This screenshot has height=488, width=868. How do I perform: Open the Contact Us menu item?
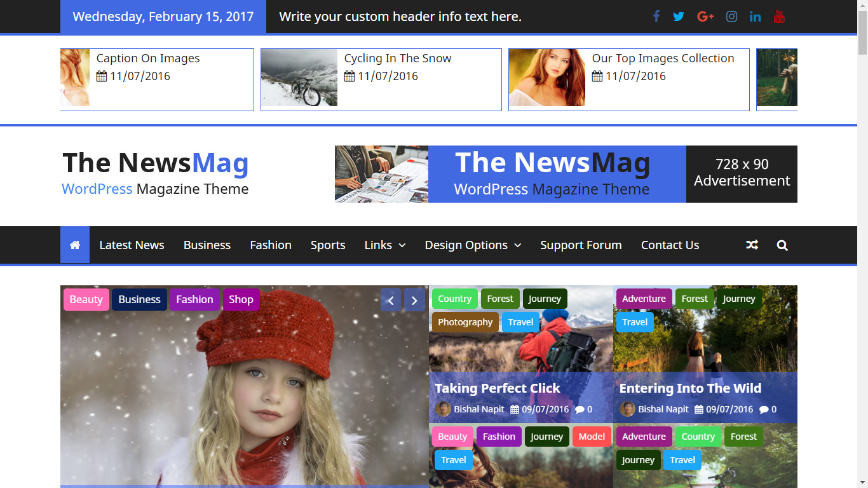(x=670, y=245)
